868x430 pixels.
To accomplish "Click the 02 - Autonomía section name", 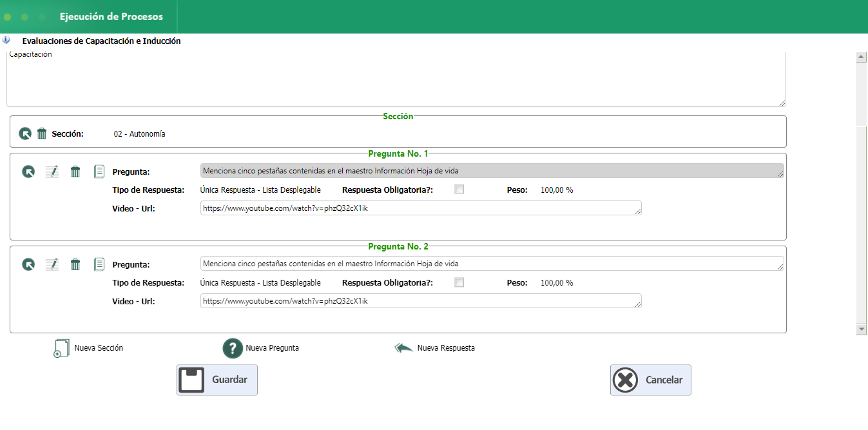I will pyautogui.click(x=139, y=134).
